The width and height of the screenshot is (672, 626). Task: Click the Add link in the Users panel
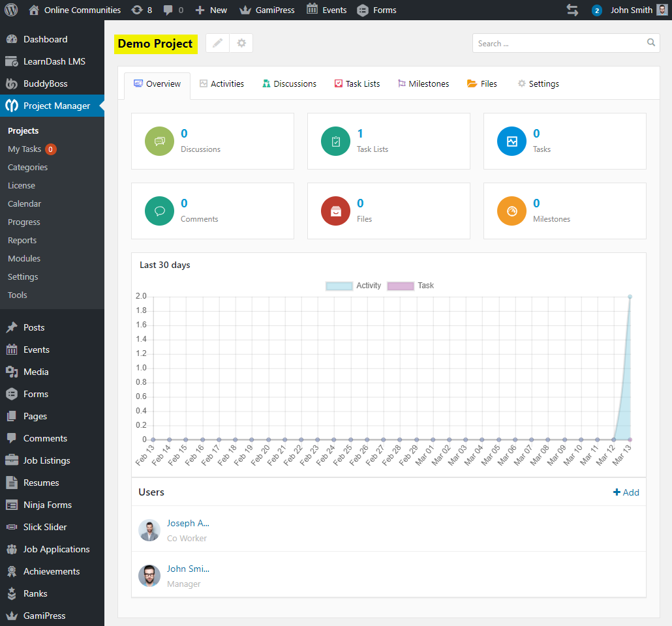(x=626, y=492)
